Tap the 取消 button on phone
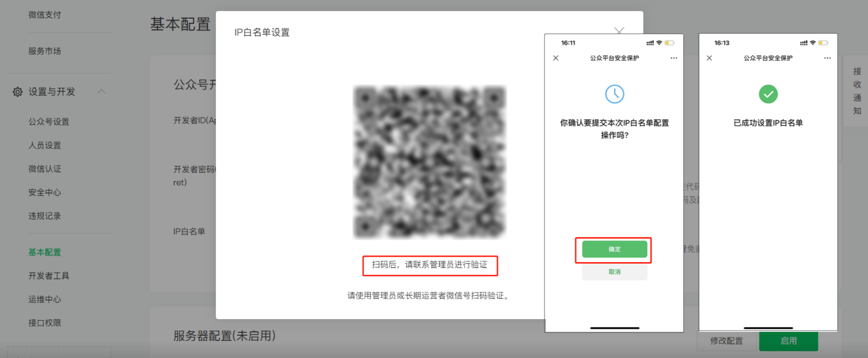The height and width of the screenshot is (358, 868). coord(614,272)
